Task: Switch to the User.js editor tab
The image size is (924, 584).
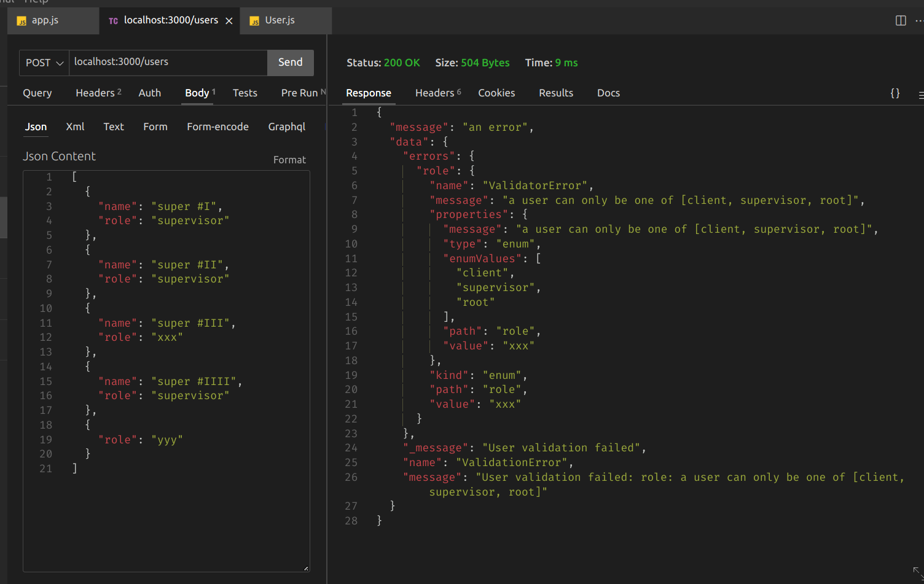Action: click(x=286, y=20)
